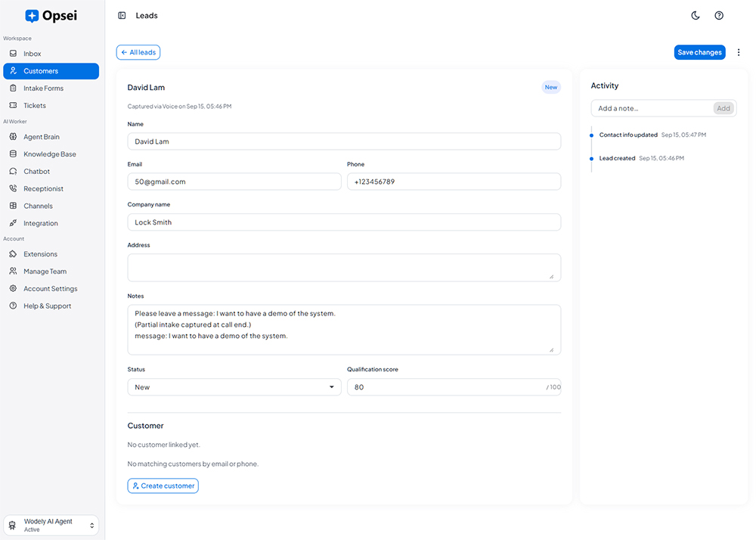Click the Knowledge Base database icon
This screenshot has height=540, width=756.
[x=13, y=154]
